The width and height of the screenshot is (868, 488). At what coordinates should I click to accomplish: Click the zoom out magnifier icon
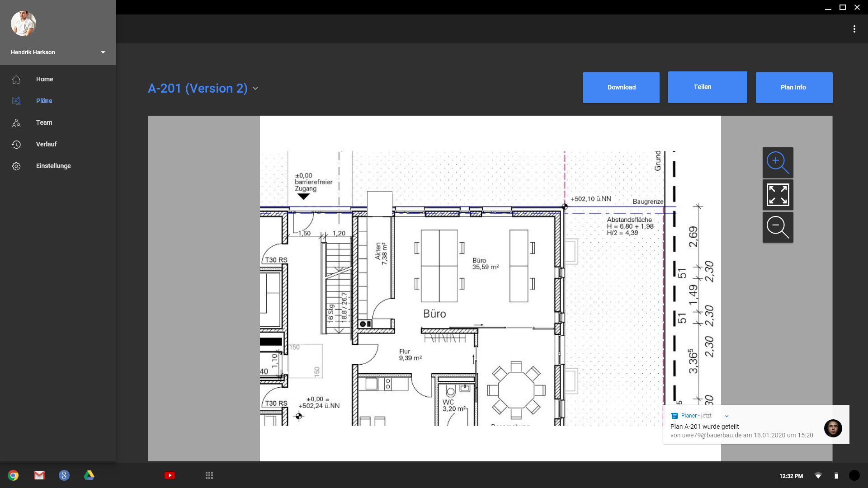778,227
